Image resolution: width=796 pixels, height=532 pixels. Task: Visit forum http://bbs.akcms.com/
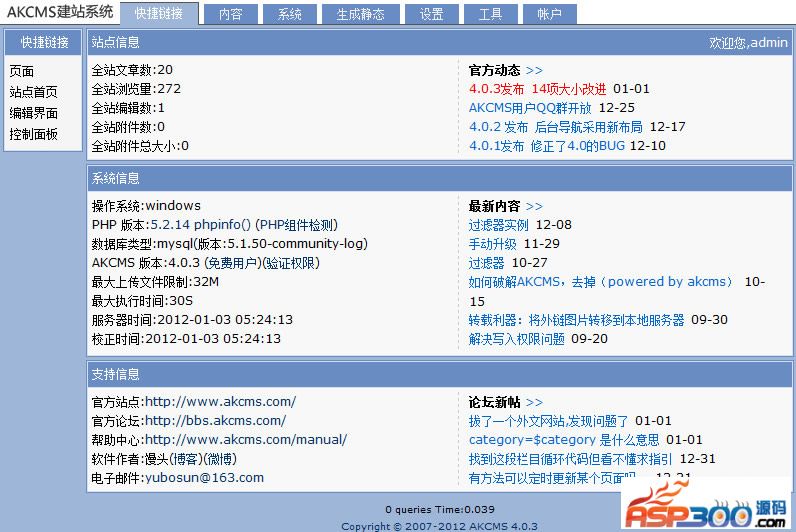[215, 420]
